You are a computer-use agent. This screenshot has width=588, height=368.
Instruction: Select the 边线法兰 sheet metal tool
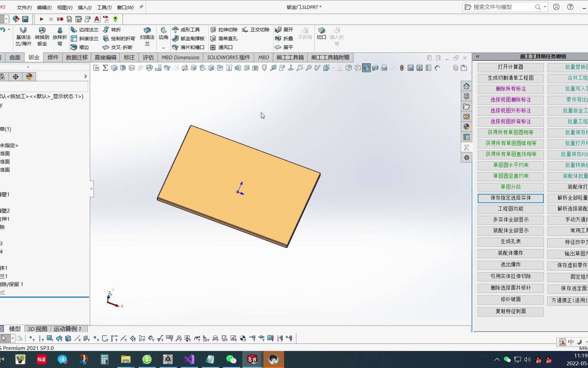[84, 30]
